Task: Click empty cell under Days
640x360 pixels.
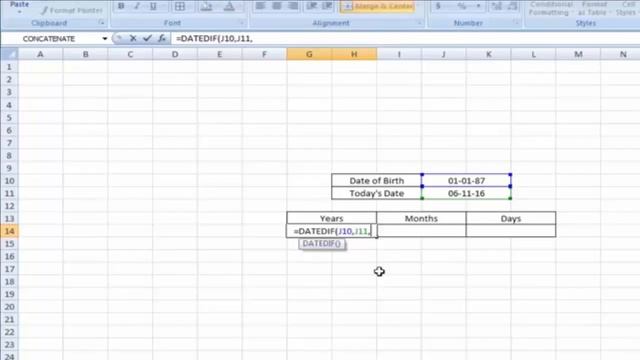Action: coord(511,231)
